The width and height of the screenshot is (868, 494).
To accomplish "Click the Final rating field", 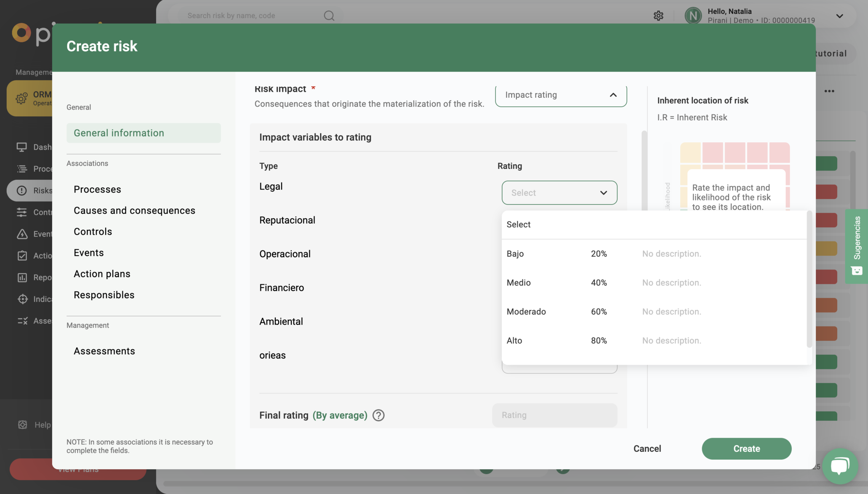I will click(554, 415).
